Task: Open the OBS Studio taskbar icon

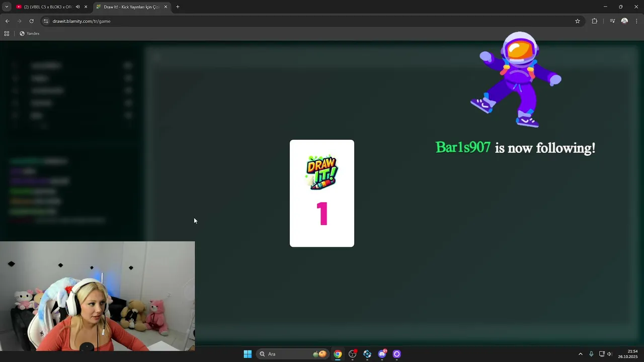Action: tap(353, 354)
